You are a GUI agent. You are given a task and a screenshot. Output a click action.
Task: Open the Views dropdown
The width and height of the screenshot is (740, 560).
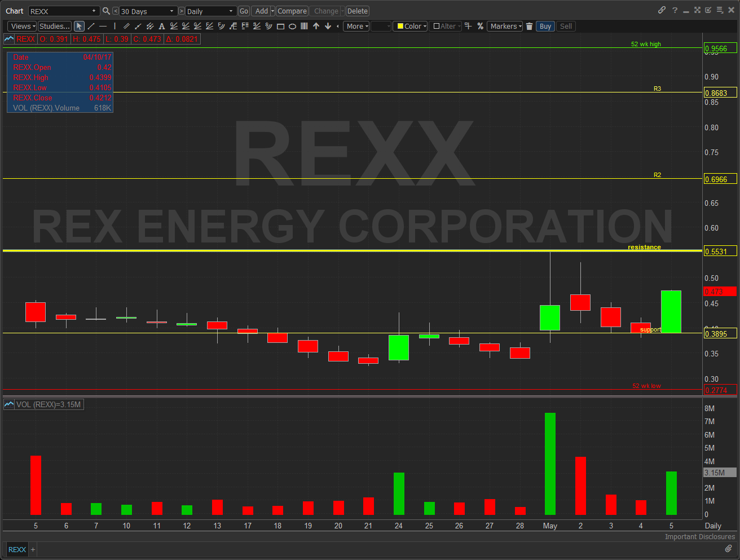click(23, 26)
